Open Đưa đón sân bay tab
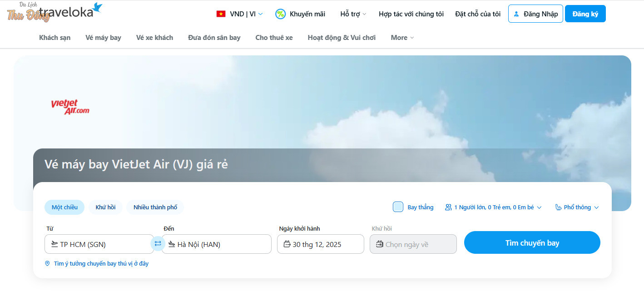This screenshot has width=644, height=301. pyautogui.click(x=214, y=38)
